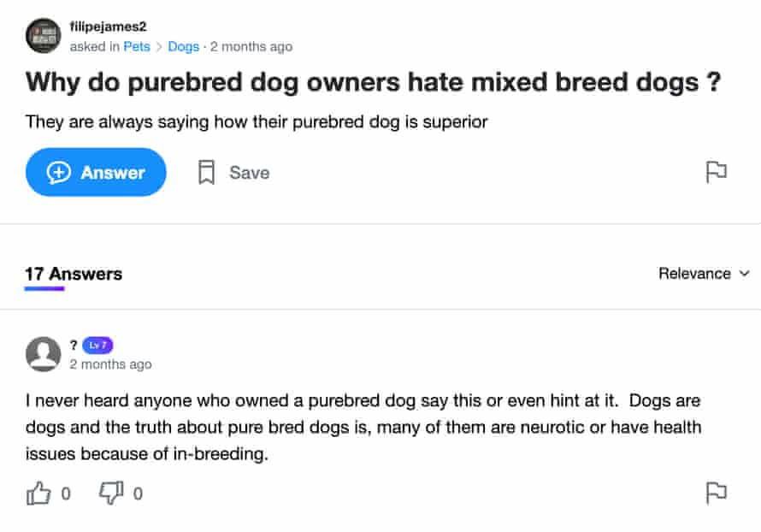Click the question title about purebred dogs
Viewport: 761px width, 532px height.
[373, 83]
